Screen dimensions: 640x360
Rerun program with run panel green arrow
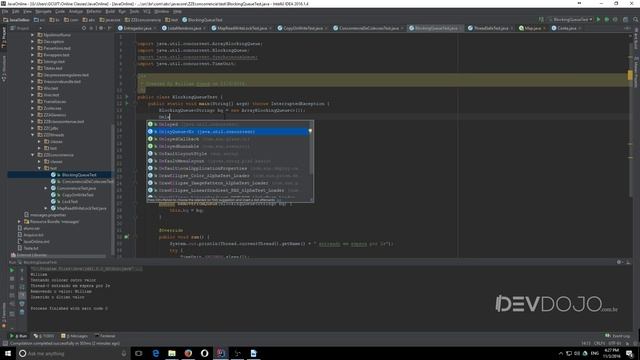pyautogui.click(x=12, y=270)
